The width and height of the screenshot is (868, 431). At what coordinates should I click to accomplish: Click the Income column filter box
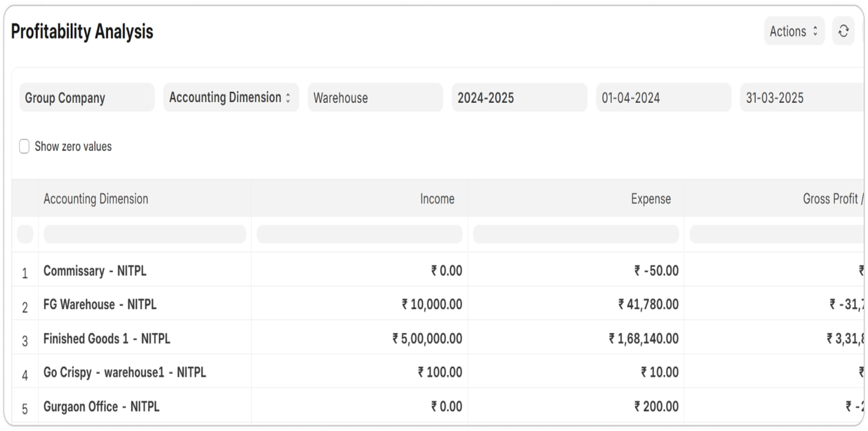click(x=359, y=234)
